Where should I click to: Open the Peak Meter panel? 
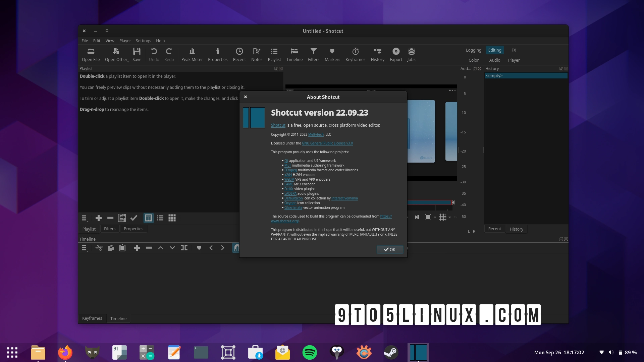pos(192,54)
